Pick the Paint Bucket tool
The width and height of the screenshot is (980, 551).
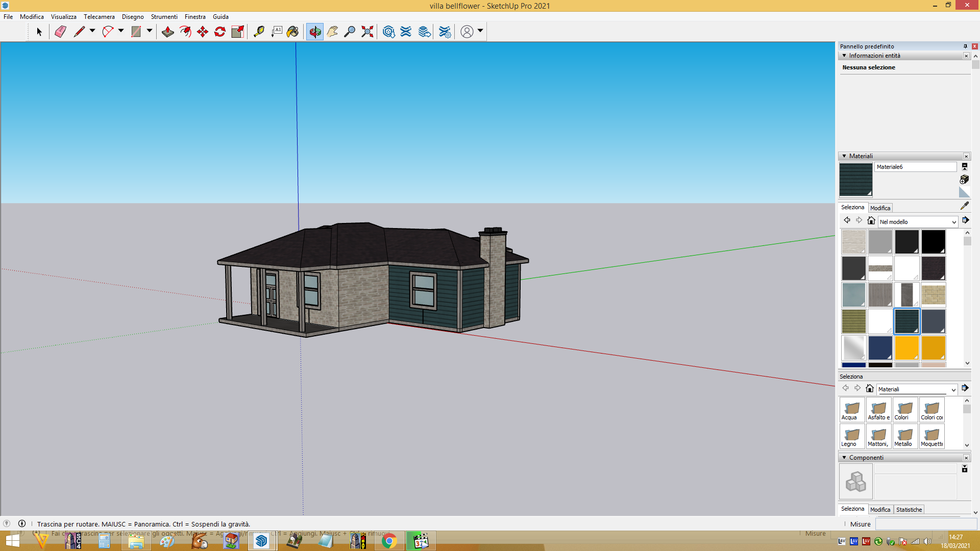pyautogui.click(x=292, y=32)
